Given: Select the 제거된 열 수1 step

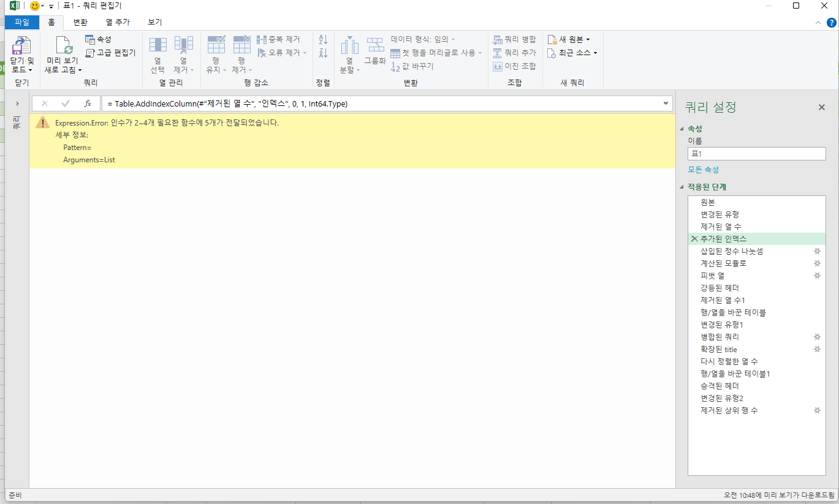Looking at the screenshot, I should [757, 300].
